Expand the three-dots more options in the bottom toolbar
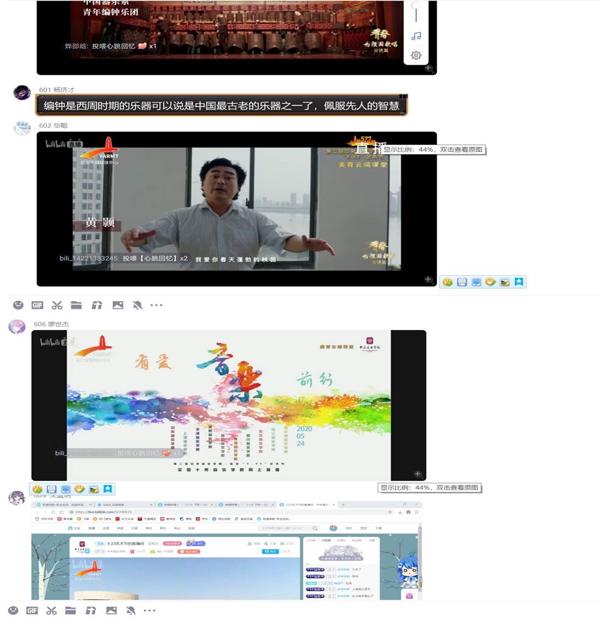This screenshot has height=626, width=600. tap(156, 610)
